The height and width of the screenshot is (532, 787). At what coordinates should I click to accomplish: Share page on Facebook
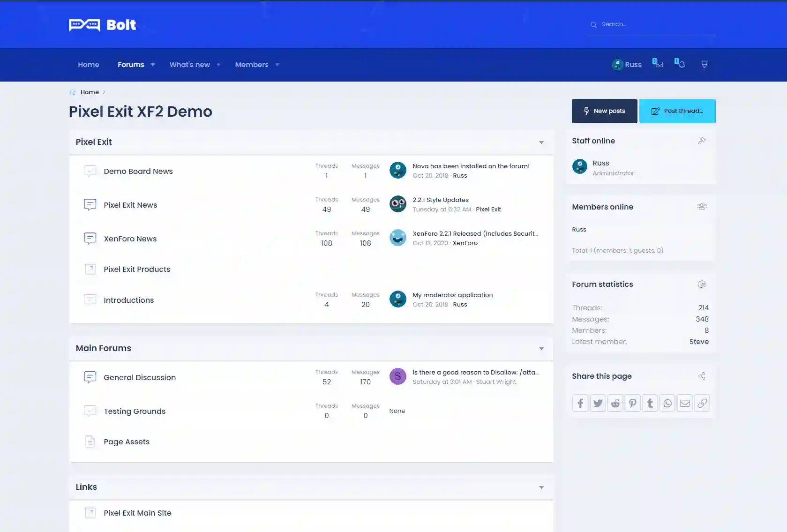pos(580,403)
